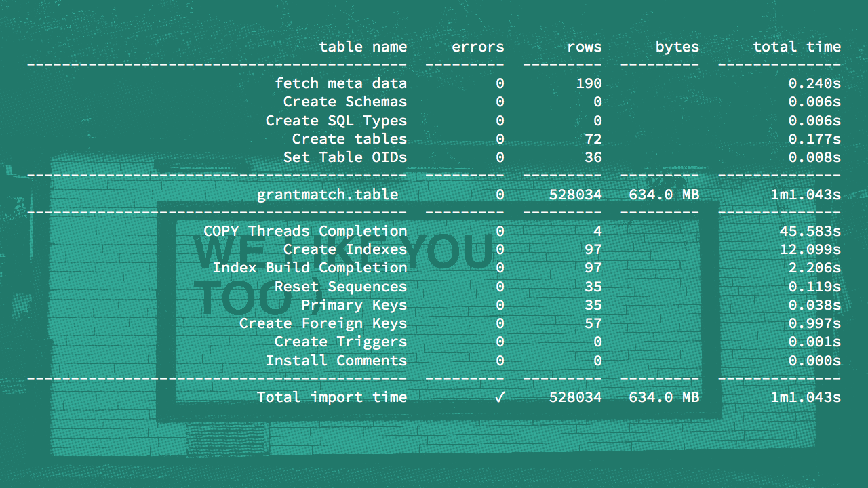
Task: Click the 'Install Comments' row label
Action: coord(336,361)
